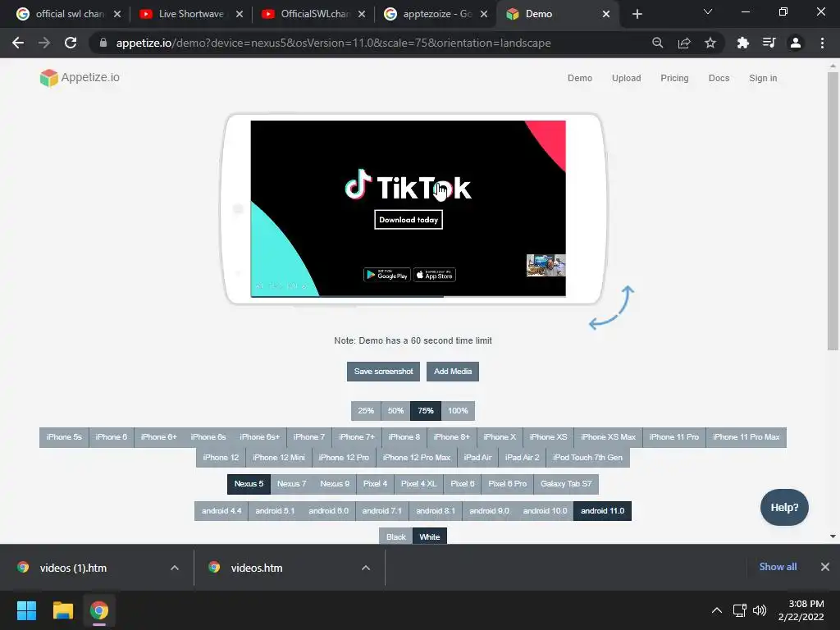This screenshot has height=630, width=840.
Task: Click the page vertical scrollbar
Action: (833, 211)
